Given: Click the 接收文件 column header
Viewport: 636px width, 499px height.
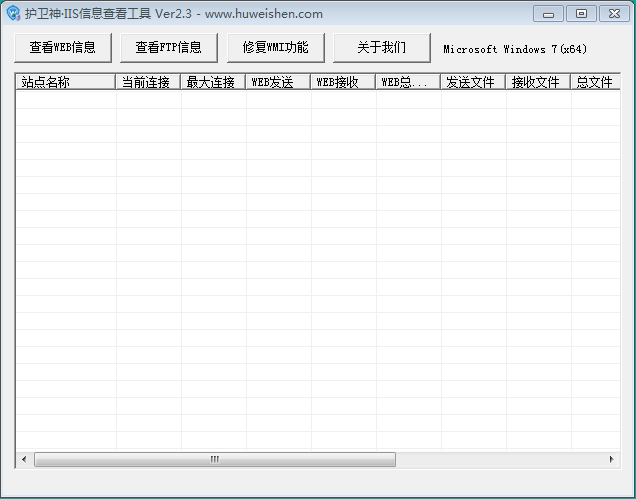Looking at the screenshot, I should coord(538,82).
